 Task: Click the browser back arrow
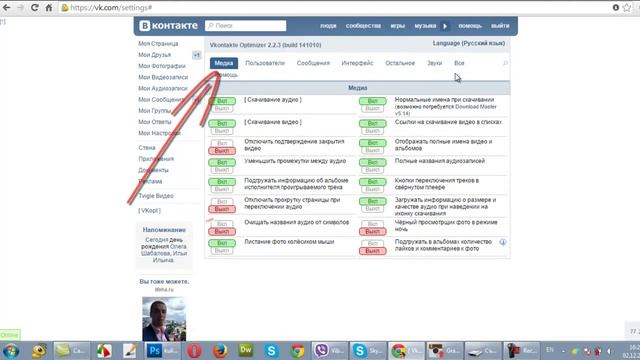tap(7, 7)
